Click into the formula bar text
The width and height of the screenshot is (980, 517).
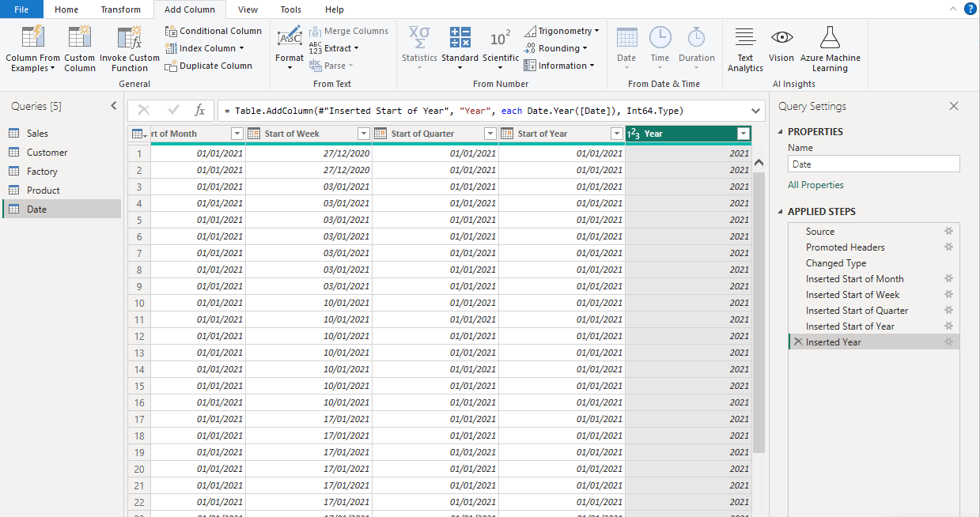(482, 111)
